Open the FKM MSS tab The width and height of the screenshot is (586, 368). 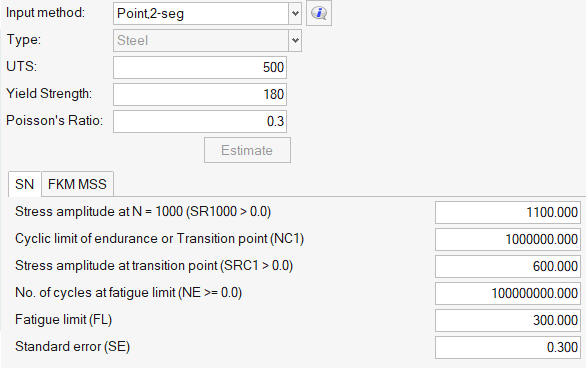77,184
